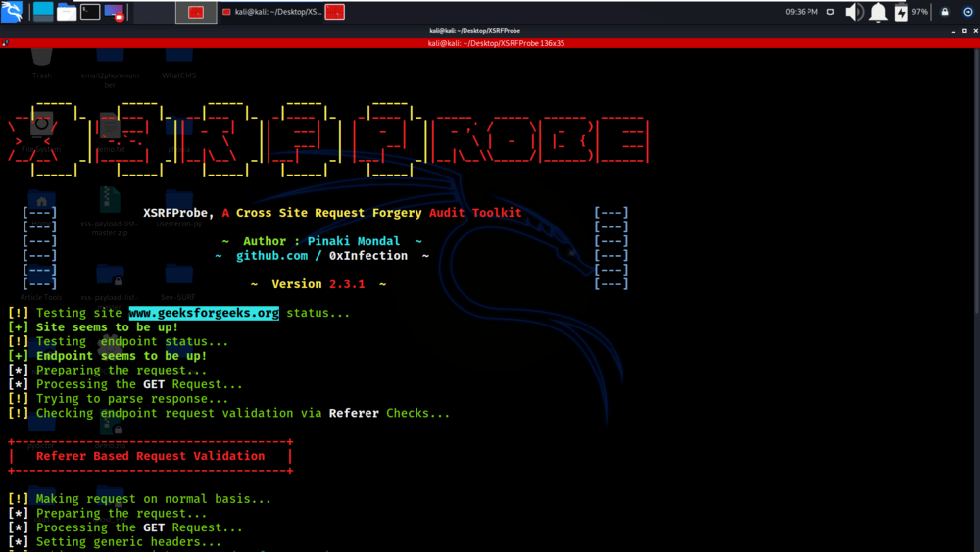Click the 'Site seems to be up!' line

point(107,326)
